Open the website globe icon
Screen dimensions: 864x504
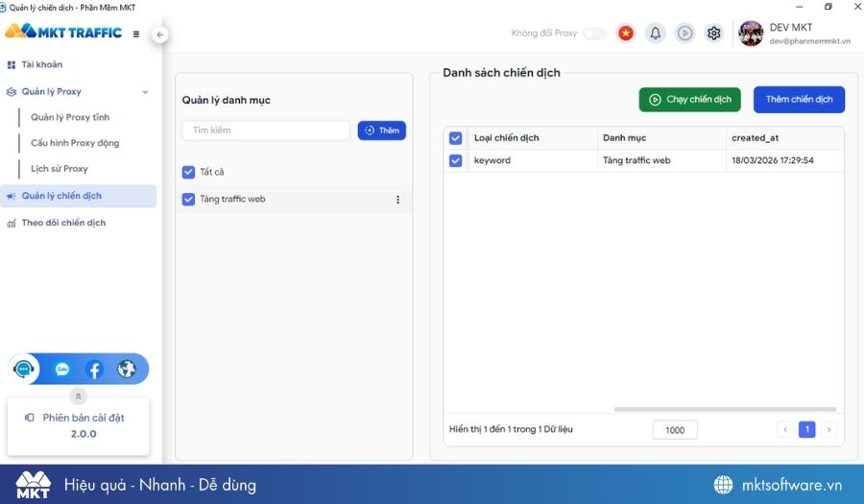[x=127, y=369]
